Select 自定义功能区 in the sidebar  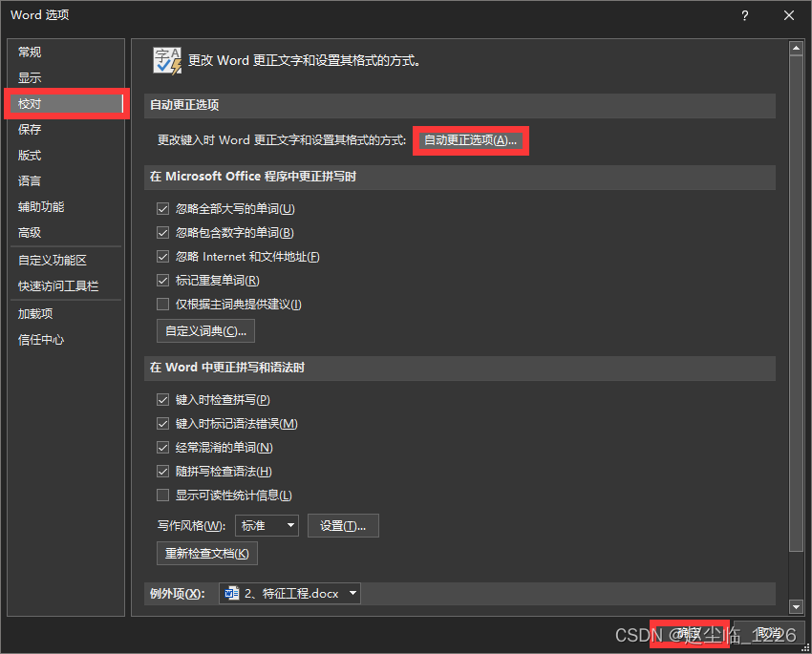pos(66,261)
